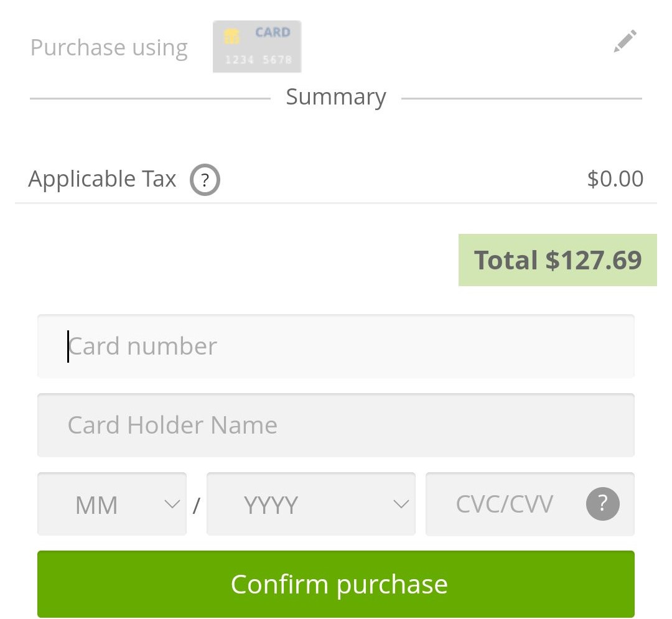Screen dimensions: 672x619
Task: Click the chevron arrow in the YYYY field
Action: [x=401, y=504]
